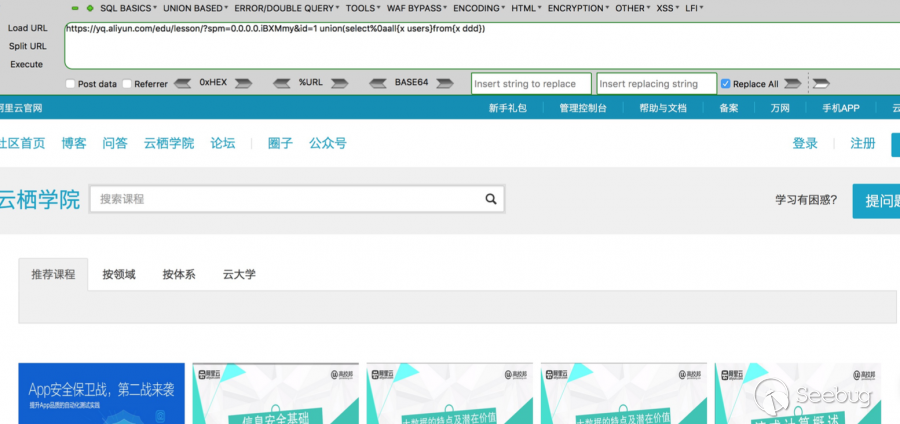Click the replace arrow next to Replace All

tap(793, 84)
